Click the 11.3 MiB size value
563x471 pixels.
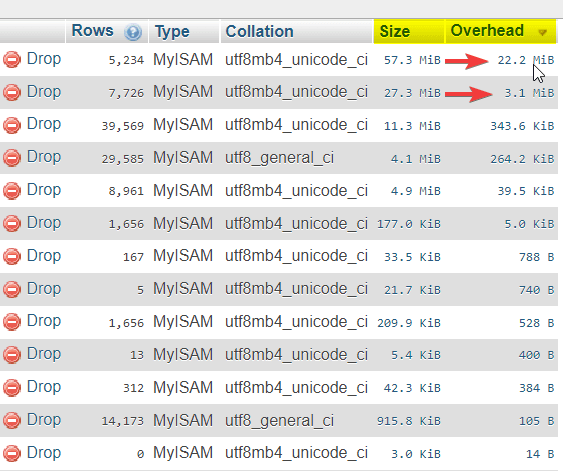(412, 126)
